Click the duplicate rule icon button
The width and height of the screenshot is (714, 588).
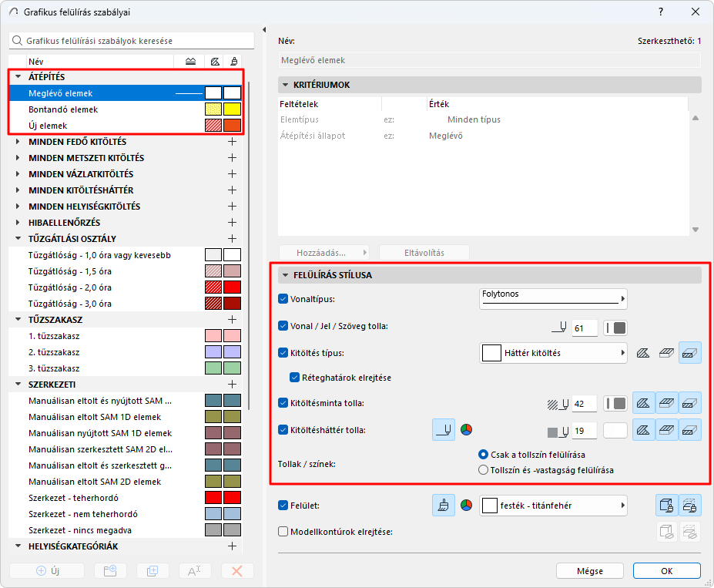pos(153,571)
